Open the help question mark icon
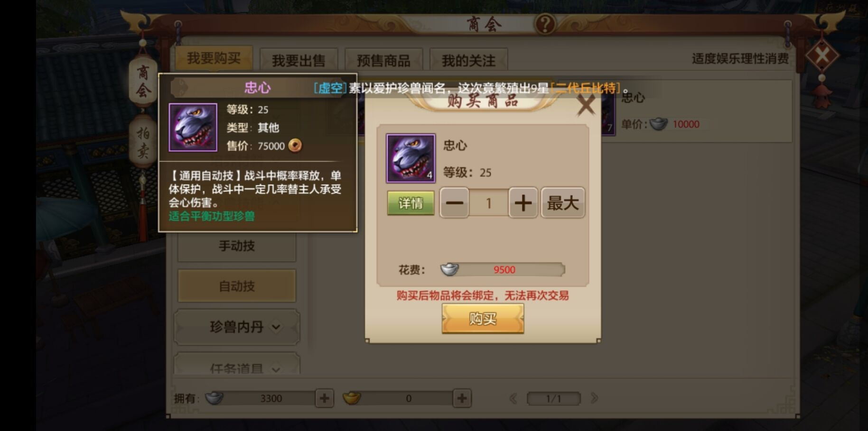This screenshot has width=868, height=431. [x=545, y=23]
